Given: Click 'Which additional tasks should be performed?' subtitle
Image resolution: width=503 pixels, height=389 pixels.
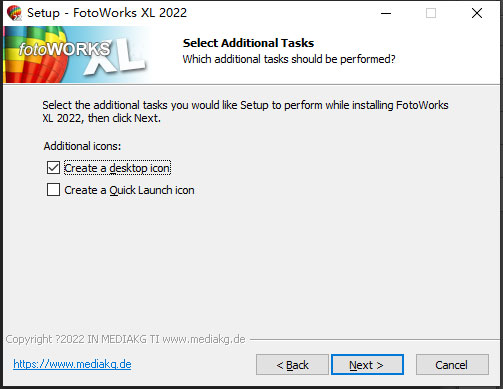Looking at the screenshot, I should tap(289, 59).
